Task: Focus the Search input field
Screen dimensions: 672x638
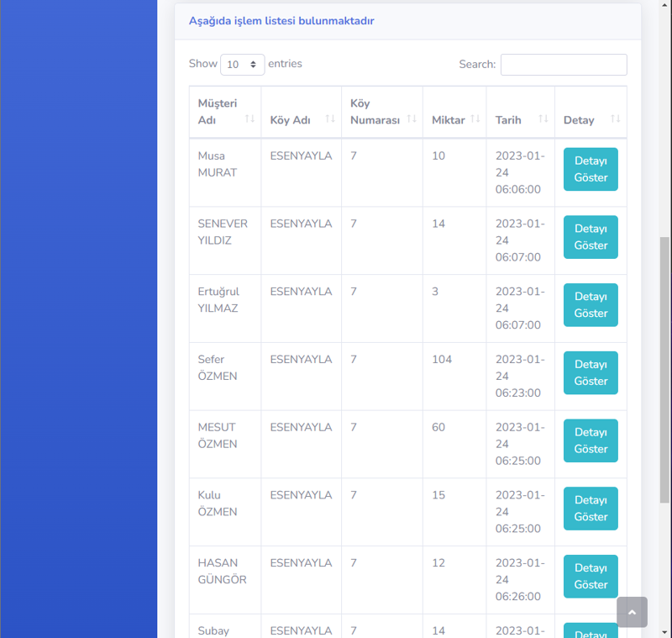Action: pyautogui.click(x=564, y=65)
